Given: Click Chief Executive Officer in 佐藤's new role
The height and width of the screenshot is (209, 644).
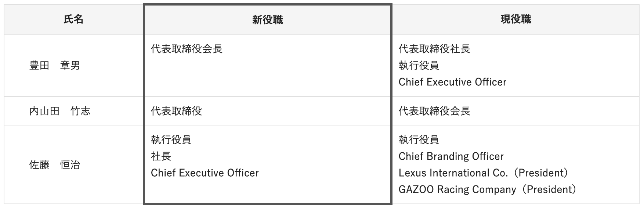Looking at the screenshot, I should pos(205,173).
